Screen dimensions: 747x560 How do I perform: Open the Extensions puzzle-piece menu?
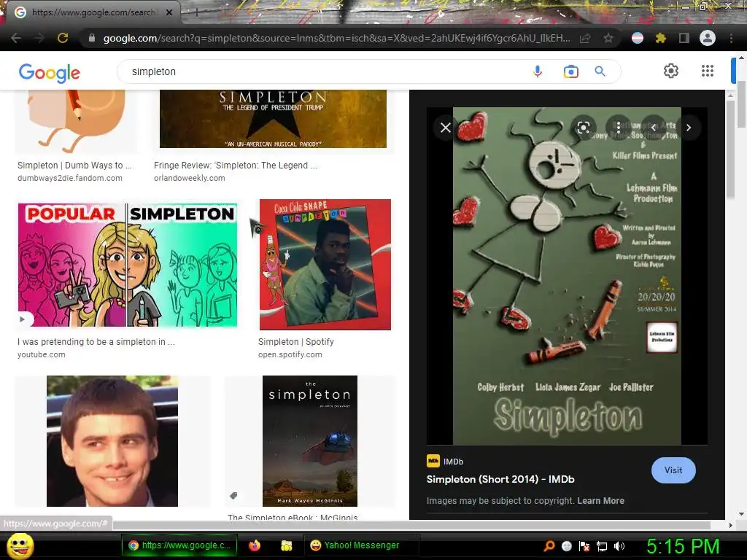coord(661,38)
